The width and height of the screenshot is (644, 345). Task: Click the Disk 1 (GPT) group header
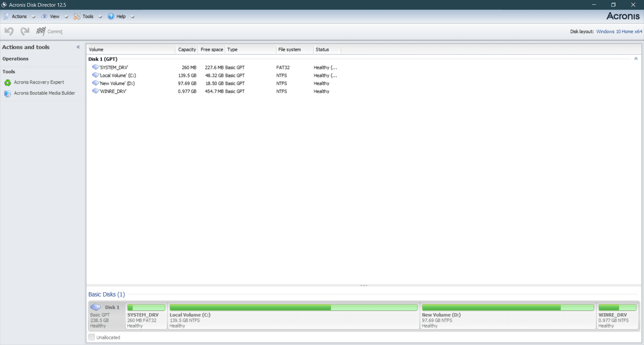point(103,59)
